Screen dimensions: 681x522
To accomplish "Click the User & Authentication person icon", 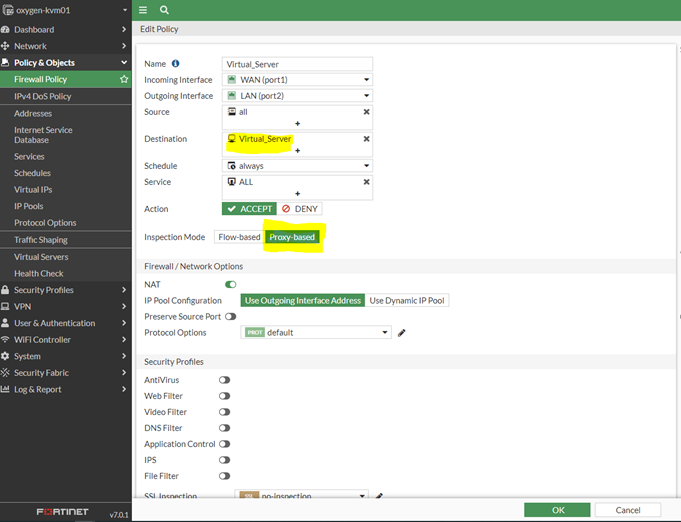I will 5,323.
